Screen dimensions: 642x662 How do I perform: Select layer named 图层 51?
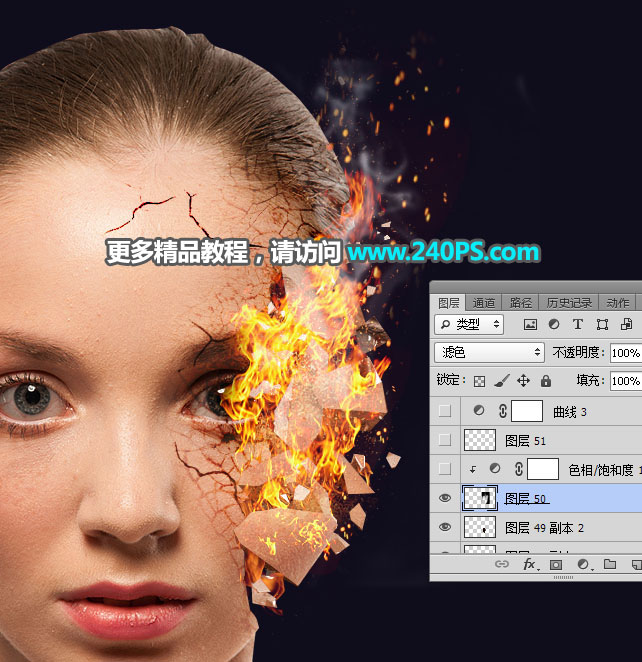click(525, 441)
